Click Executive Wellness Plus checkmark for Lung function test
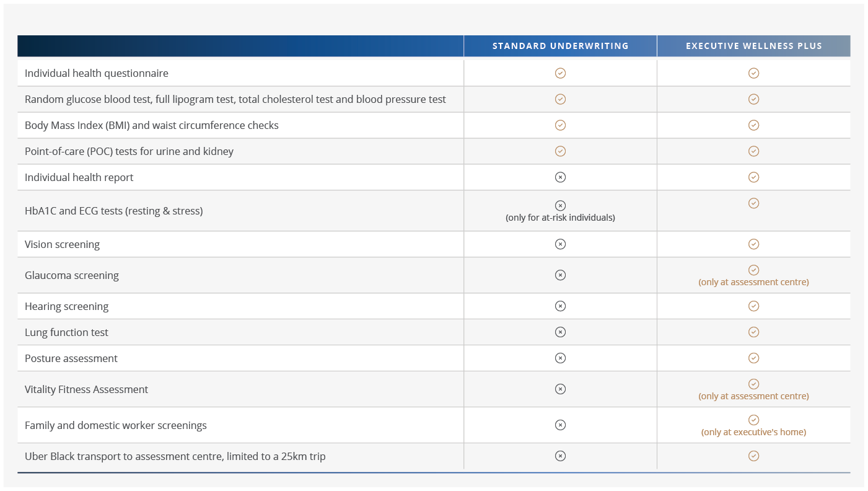Viewport: 868px width, 491px height. pos(753,332)
